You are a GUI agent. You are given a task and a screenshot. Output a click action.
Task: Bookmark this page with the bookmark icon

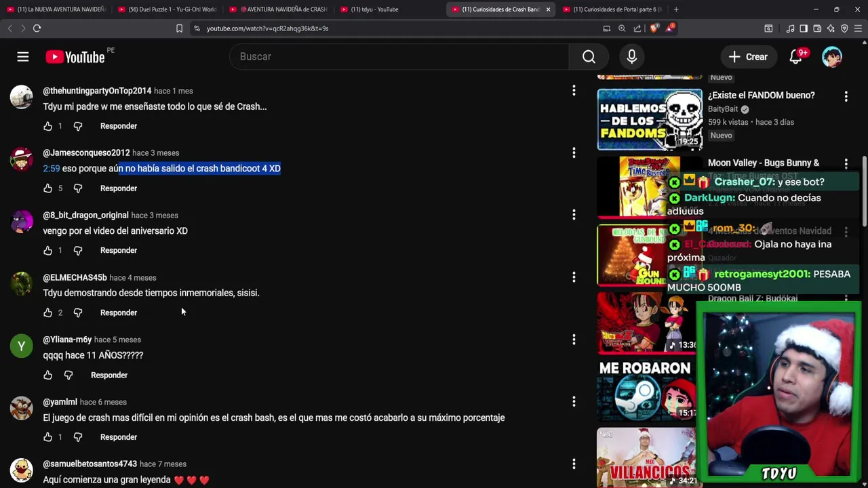coord(179,28)
